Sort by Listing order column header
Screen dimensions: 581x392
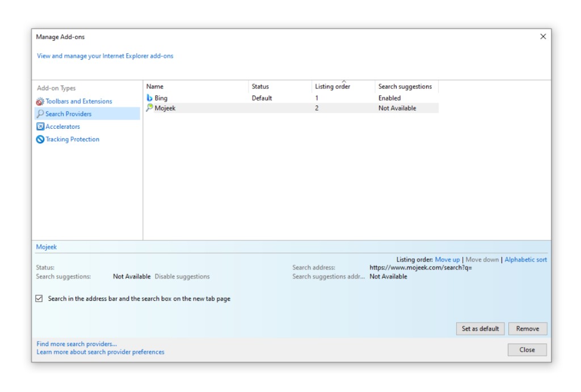pyautogui.click(x=343, y=86)
